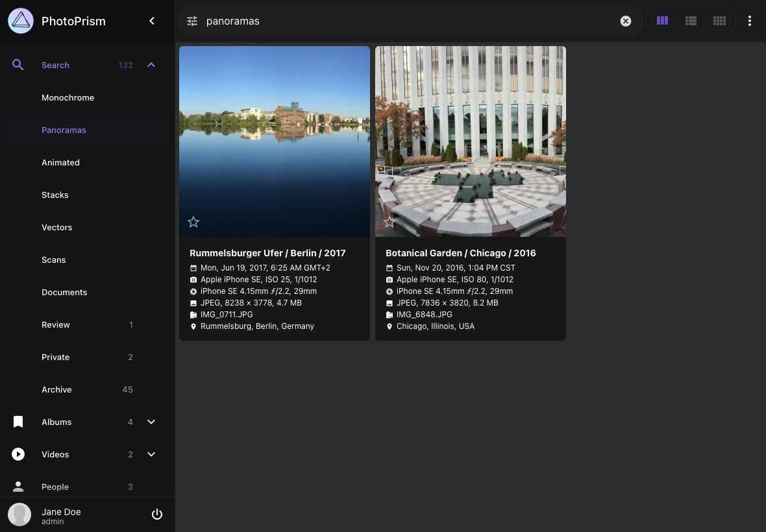This screenshot has width=766, height=532.
Task: Switch to mosaic grid view
Action: [719, 21]
